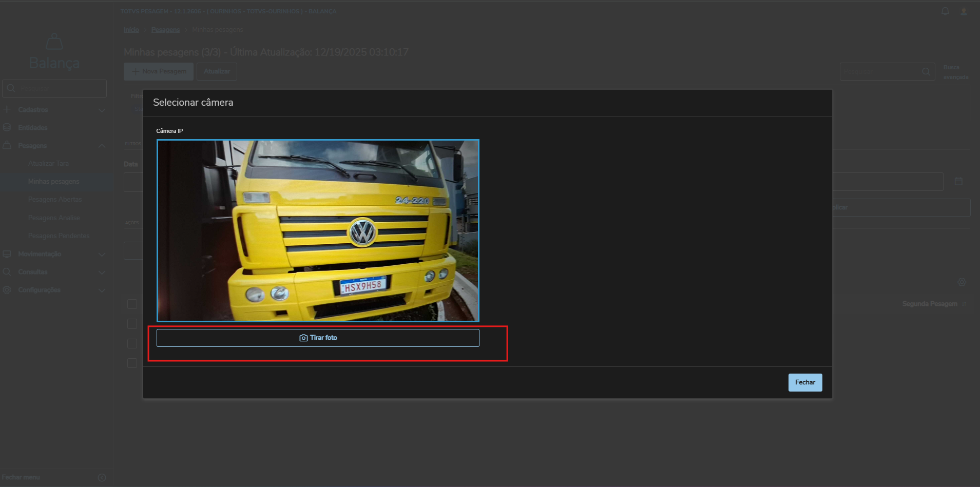
Task: Click the Pesagens bag icon in sidebar
Action: pyautogui.click(x=7, y=146)
